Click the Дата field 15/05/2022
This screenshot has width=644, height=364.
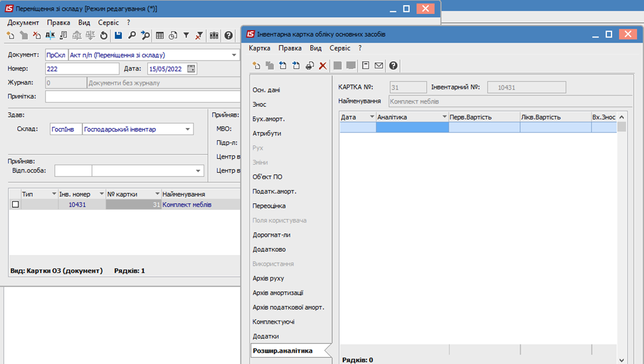(167, 69)
